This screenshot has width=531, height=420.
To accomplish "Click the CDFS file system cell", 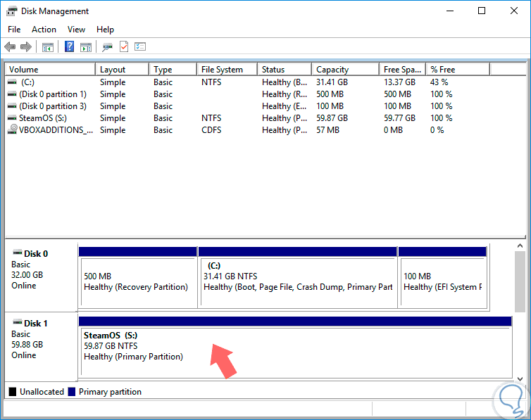I will (x=211, y=130).
